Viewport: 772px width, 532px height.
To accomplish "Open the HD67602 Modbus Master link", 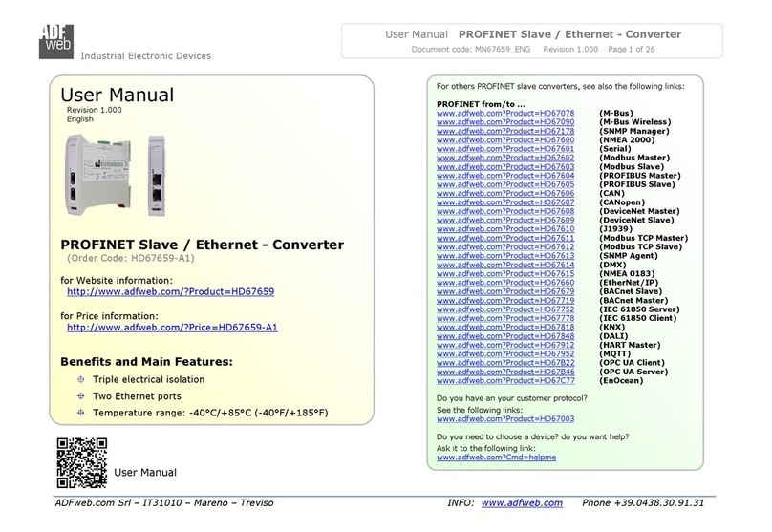I will 505,158.
